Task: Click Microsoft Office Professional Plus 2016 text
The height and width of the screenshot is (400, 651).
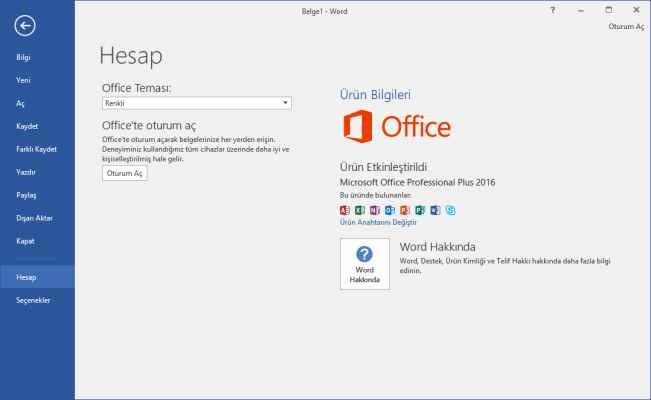Action: click(x=417, y=182)
